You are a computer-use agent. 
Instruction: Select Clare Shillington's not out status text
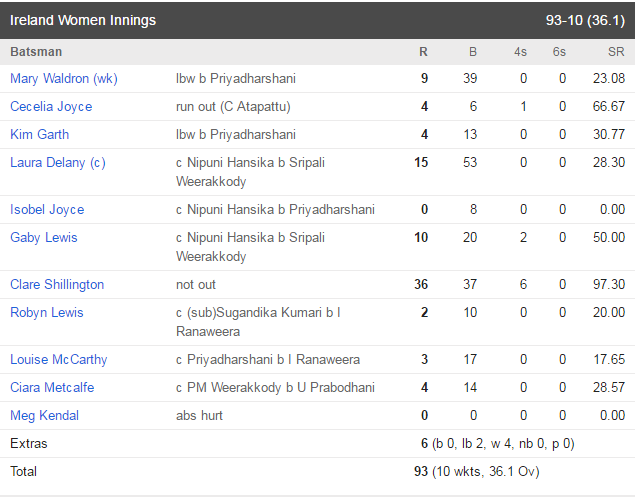[196, 284]
